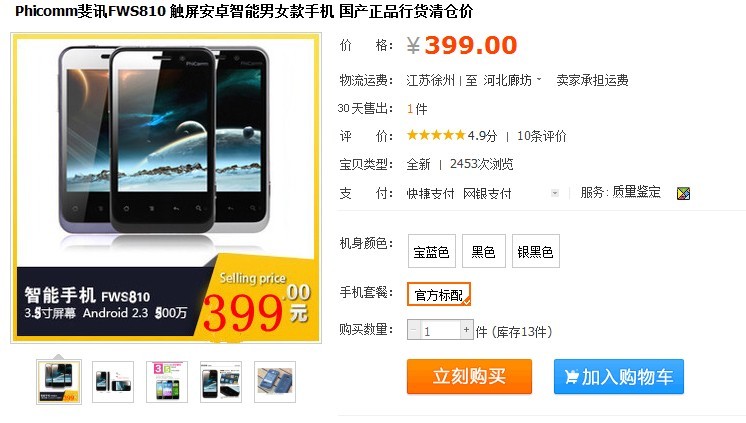Expand the payment methods dropdown arrow
Image resolution: width=746 pixels, height=423 pixels.
[555, 193]
